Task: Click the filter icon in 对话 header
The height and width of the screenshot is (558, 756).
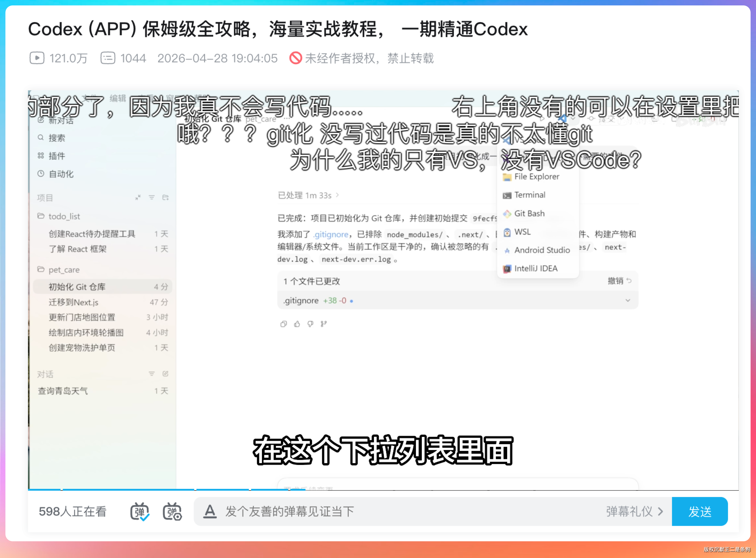Action: 152,374
